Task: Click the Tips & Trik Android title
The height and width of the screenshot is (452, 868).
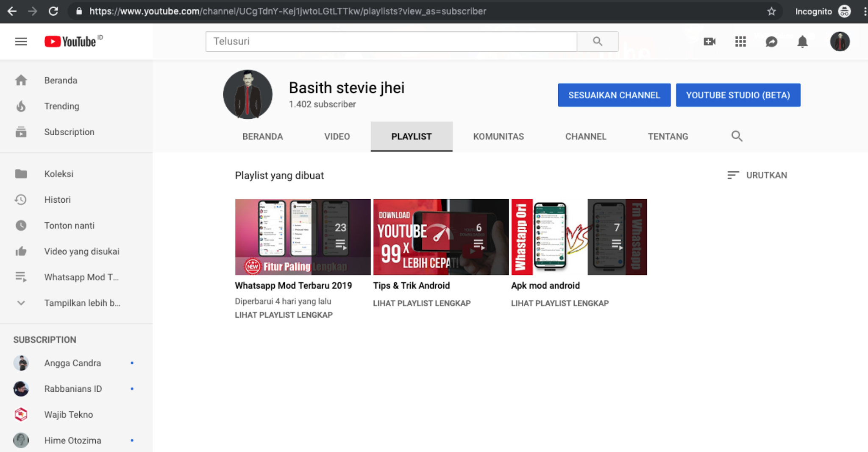Action: pos(411,285)
